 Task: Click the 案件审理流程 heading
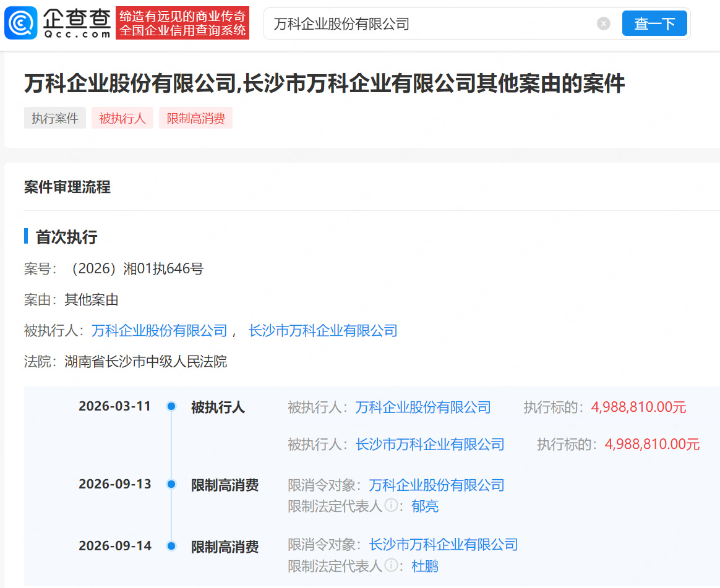67,187
